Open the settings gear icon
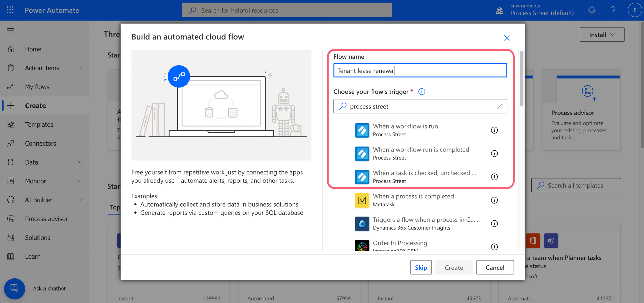Viewport: 644px width, 303px height. (591, 10)
